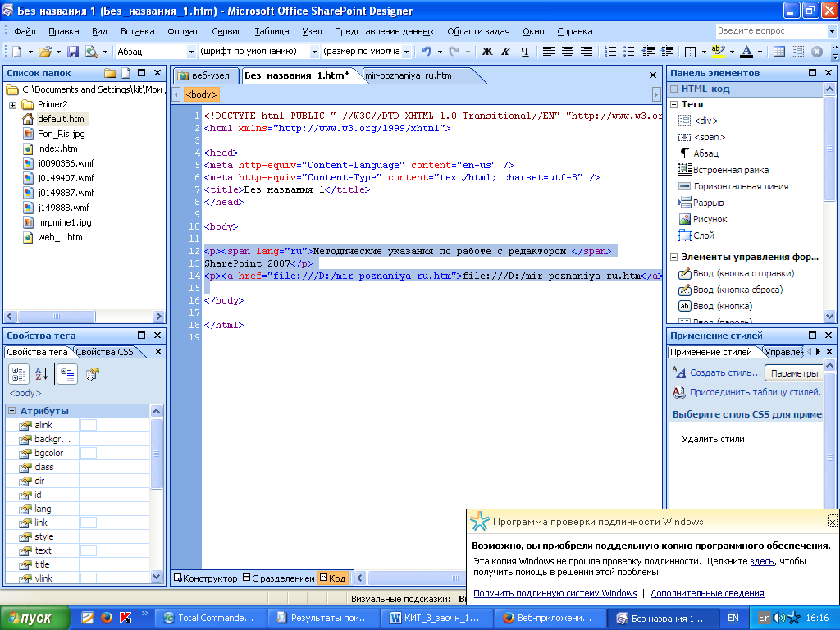Toggle bold formatting (Ж)
The image size is (840, 630).
pyautogui.click(x=487, y=52)
